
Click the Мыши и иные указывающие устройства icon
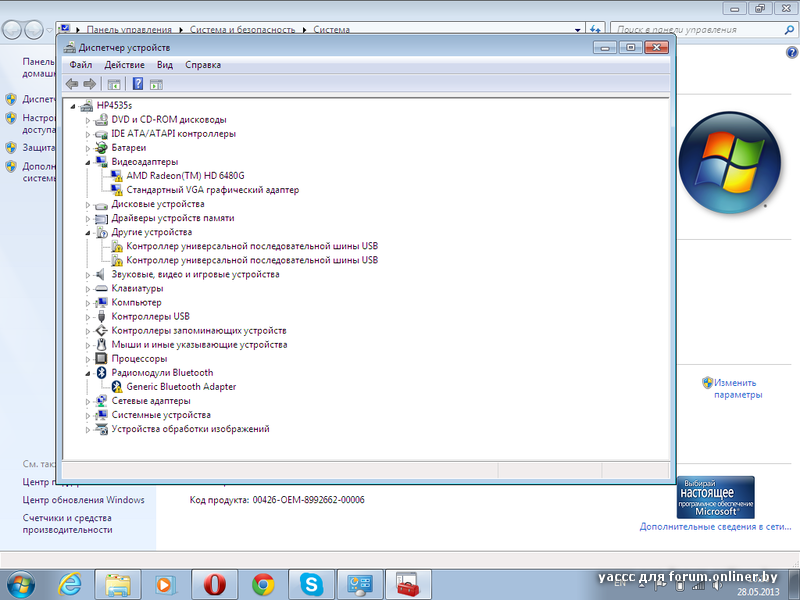(101, 344)
